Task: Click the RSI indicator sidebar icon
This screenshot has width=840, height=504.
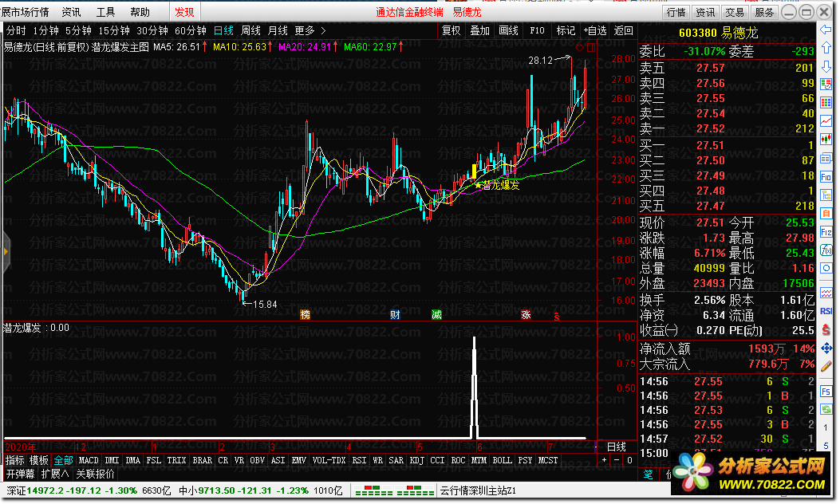Action: (x=826, y=311)
